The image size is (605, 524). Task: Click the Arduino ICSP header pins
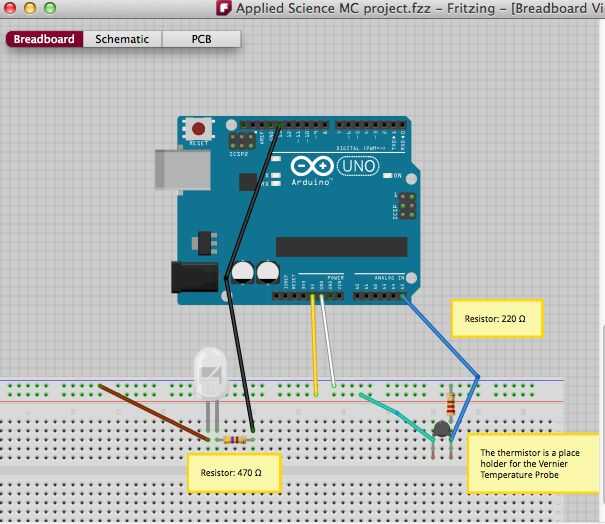click(x=407, y=206)
